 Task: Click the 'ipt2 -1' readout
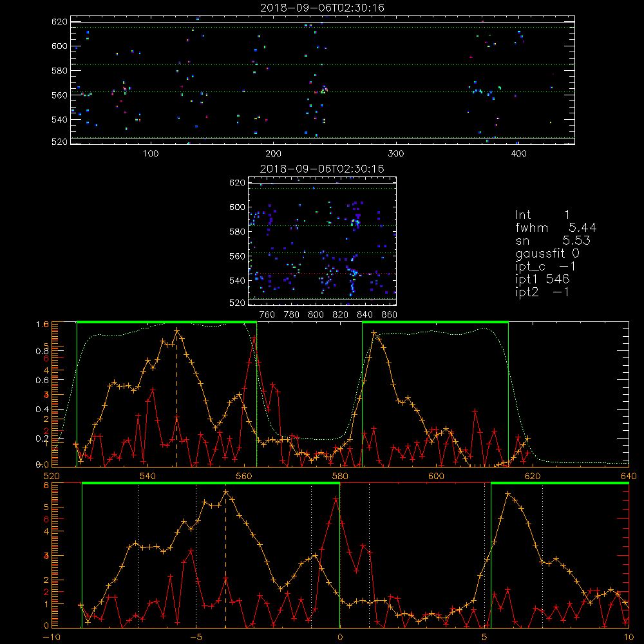click(542, 292)
